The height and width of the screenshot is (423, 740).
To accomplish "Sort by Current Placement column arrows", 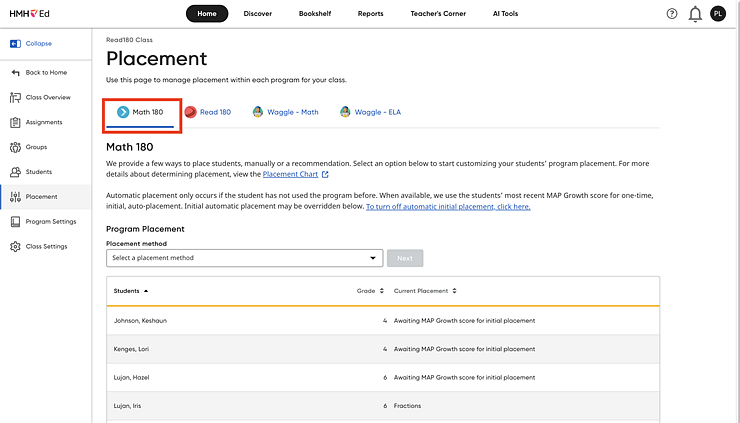I will pos(454,291).
